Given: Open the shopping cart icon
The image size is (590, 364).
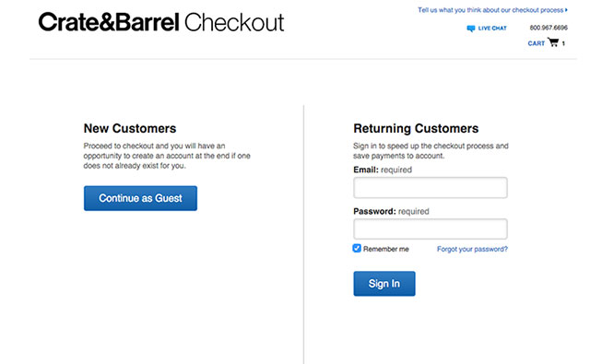Looking at the screenshot, I should coord(553,42).
